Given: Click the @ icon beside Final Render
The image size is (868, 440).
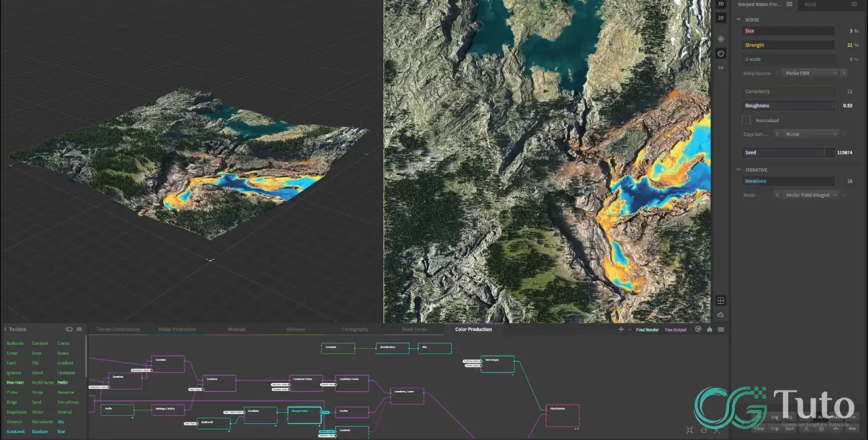Looking at the screenshot, I should (697, 329).
